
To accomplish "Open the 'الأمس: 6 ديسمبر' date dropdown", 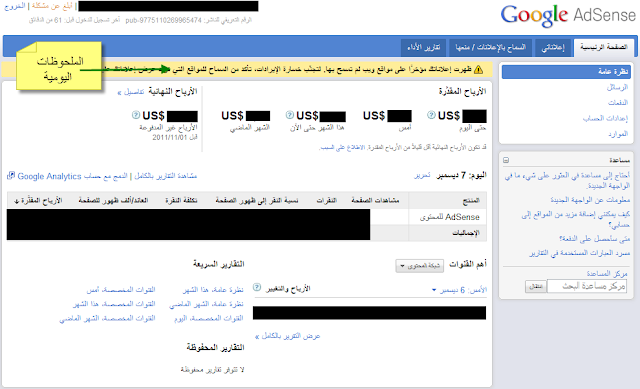I will pyautogui.click(x=460, y=290).
